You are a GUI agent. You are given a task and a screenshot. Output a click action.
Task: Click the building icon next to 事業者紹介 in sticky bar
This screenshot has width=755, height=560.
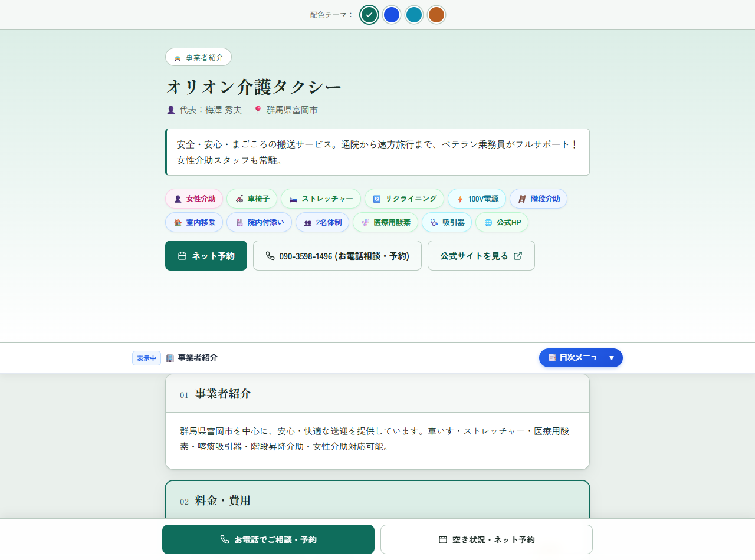[170, 358]
